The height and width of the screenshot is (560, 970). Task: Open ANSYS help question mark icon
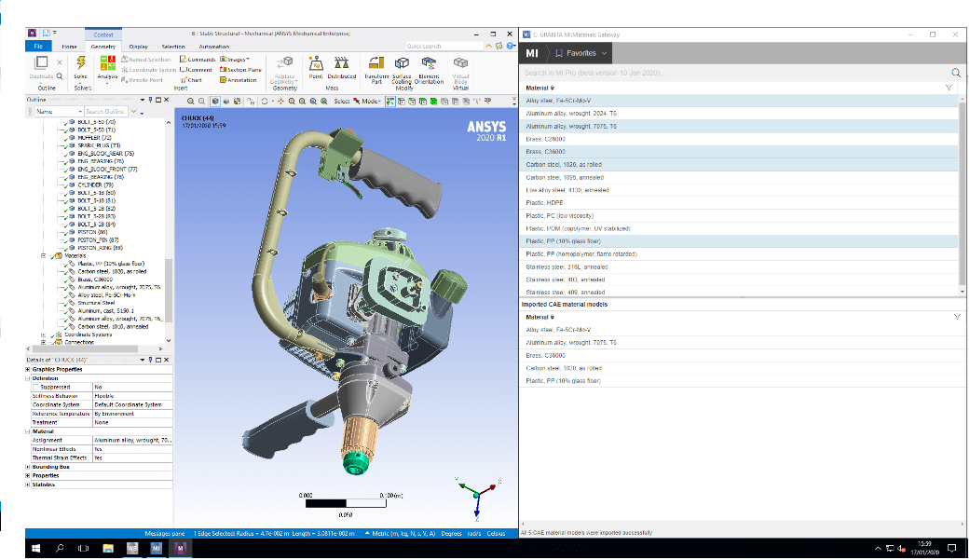[511, 46]
